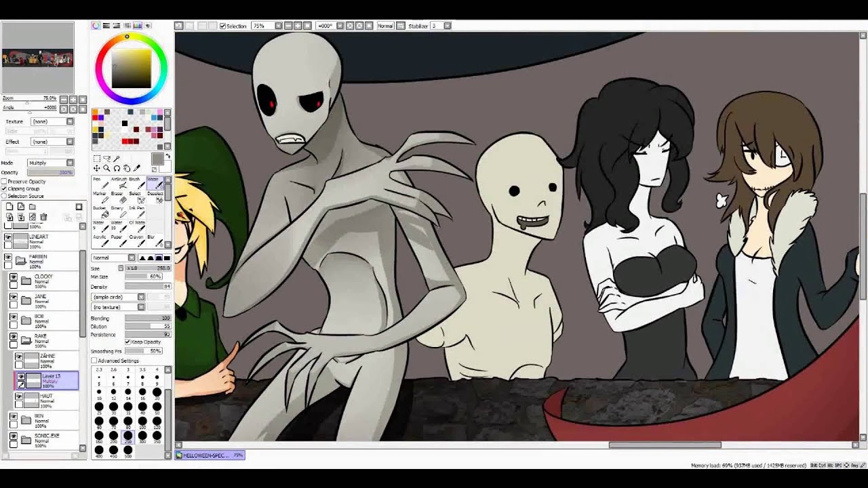The width and height of the screenshot is (868, 488).
Task: Hide the JANE folder
Action: (14, 296)
